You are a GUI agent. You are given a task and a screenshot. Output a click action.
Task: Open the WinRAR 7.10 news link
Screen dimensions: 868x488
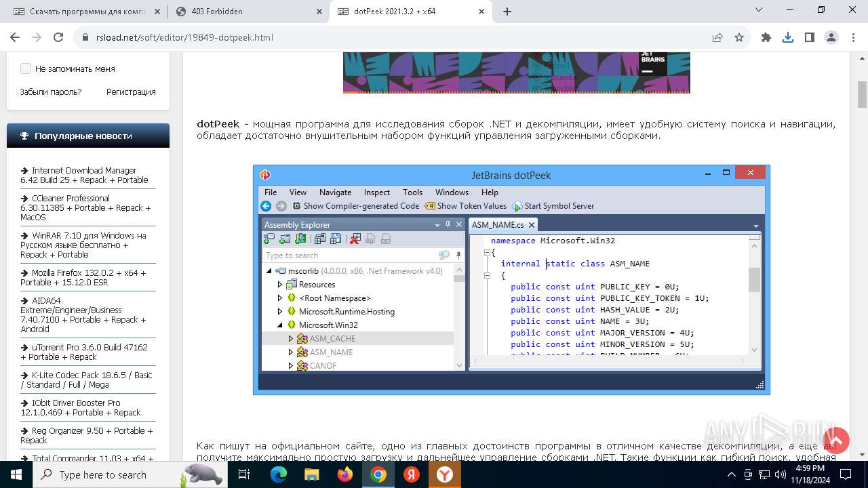click(x=84, y=245)
